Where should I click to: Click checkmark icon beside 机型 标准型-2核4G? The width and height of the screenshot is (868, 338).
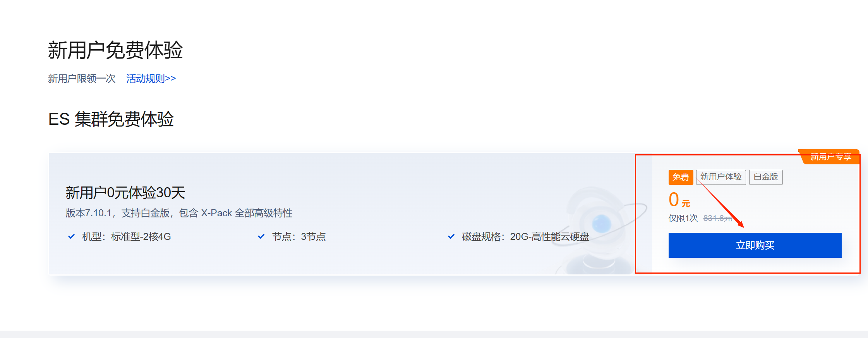[71, 236]
